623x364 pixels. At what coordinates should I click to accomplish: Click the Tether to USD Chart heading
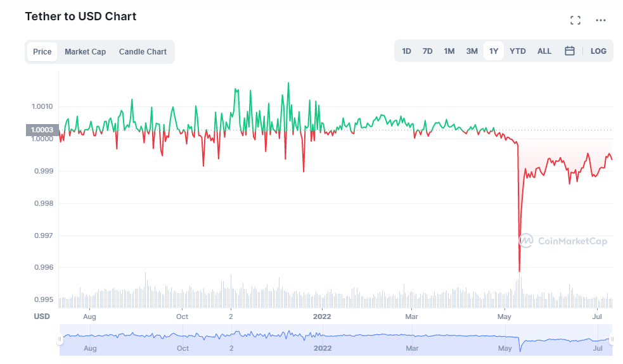click(x=80, y=16)
